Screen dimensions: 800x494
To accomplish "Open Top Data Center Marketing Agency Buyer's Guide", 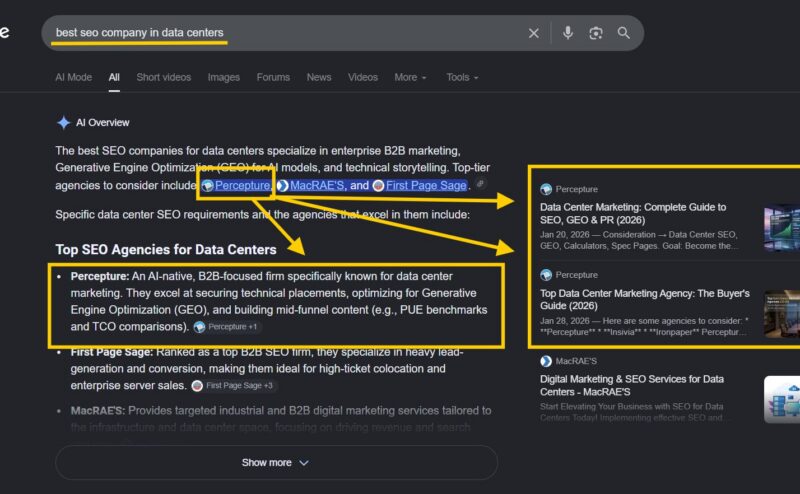I will (x=645, y=300).
